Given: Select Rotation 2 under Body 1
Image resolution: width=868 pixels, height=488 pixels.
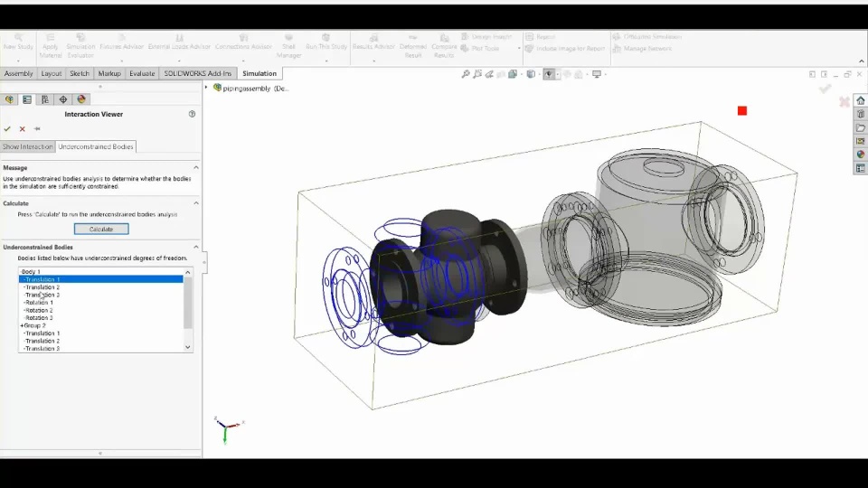Looking at the screenshot, I should [101, 310].
